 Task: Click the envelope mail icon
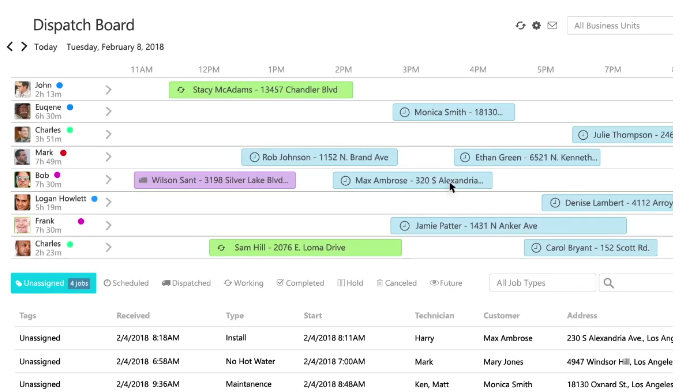coord(552,25)
